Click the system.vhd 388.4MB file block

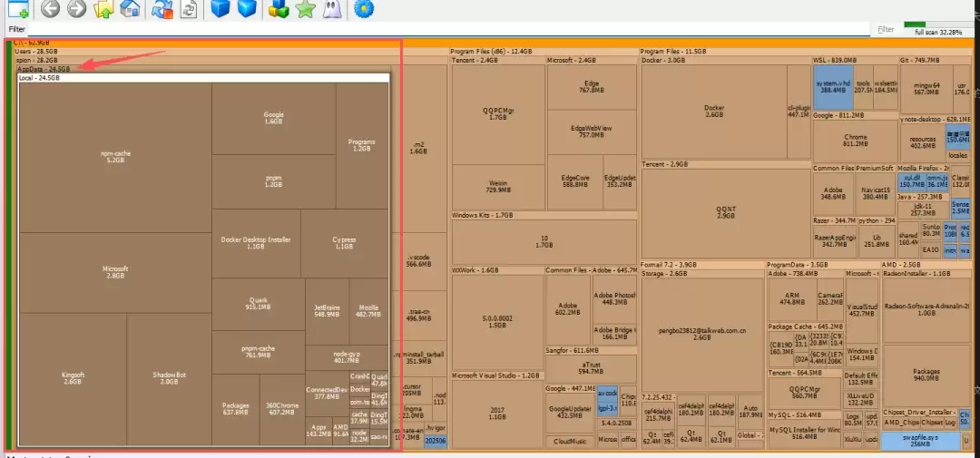(833, 87)
